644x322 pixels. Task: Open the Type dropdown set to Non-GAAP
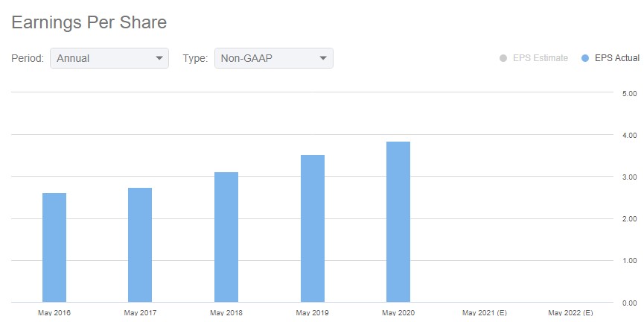(x=273, y=58)
